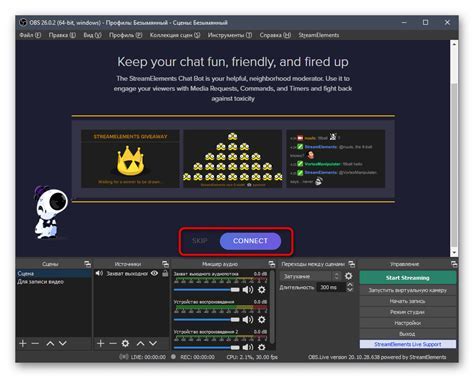The image size is (474, 378).
Task: Click the speaker icon of the Захват выходного source
Action: [99, 273]
